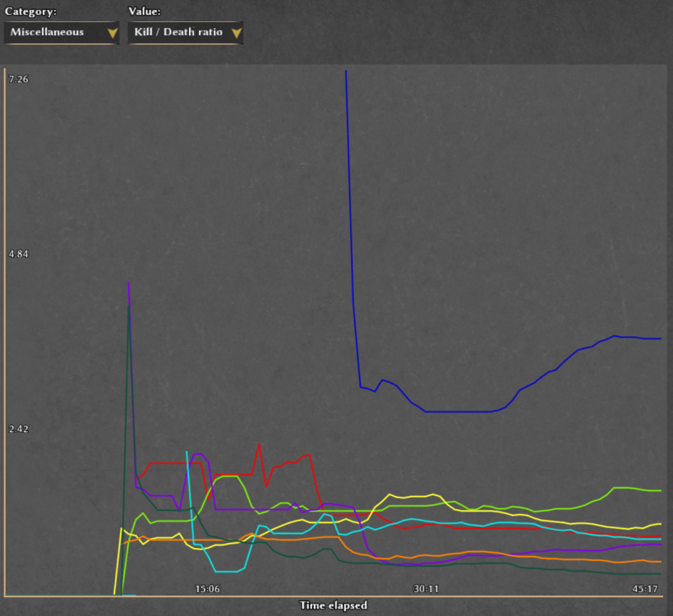The width and height of the screenshot is (673, 616).
Task: Click the peak of the cyan spike
Action: click(x=187, y=452)
